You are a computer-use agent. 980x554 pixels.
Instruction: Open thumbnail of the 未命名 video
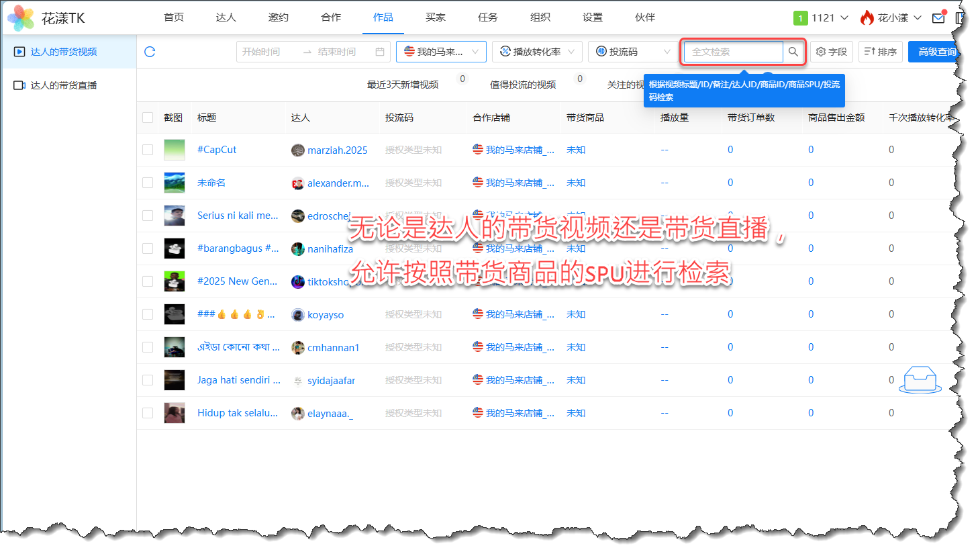click(175, 183)
